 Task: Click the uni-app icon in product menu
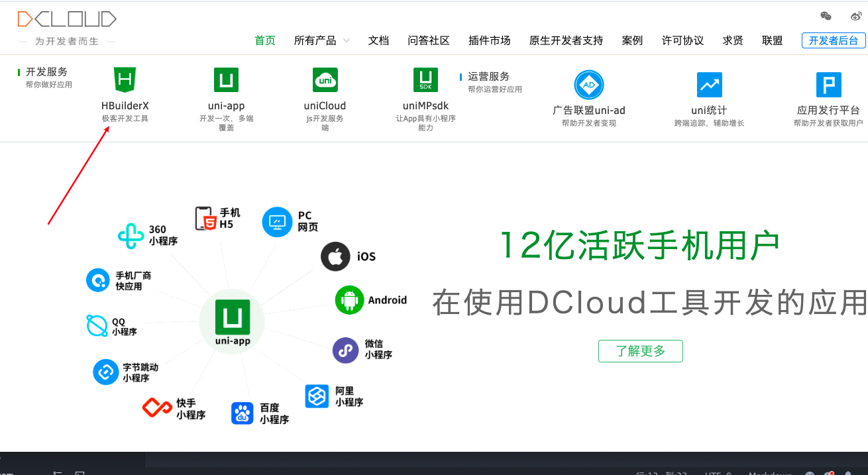pos(226,79)
